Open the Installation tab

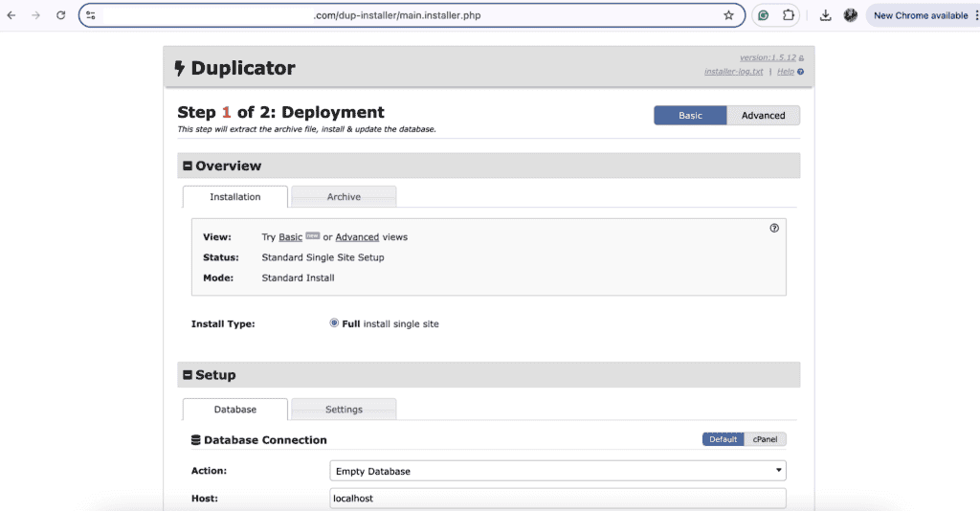[x=235, y=197]
